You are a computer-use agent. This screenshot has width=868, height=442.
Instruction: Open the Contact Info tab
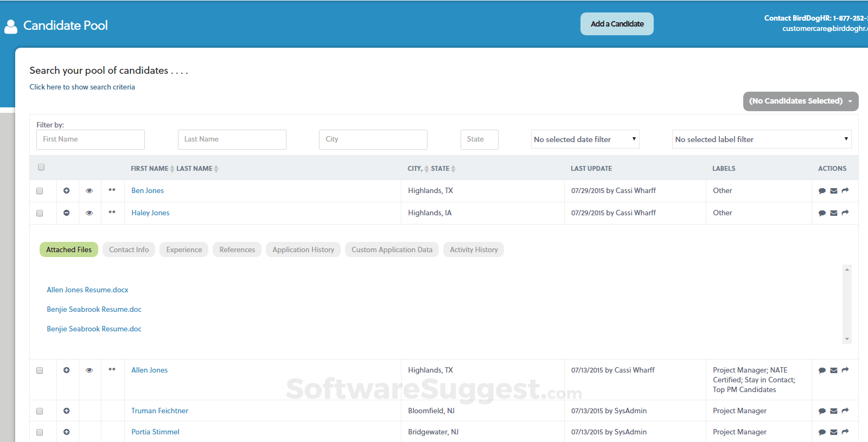tap(129, 249)
